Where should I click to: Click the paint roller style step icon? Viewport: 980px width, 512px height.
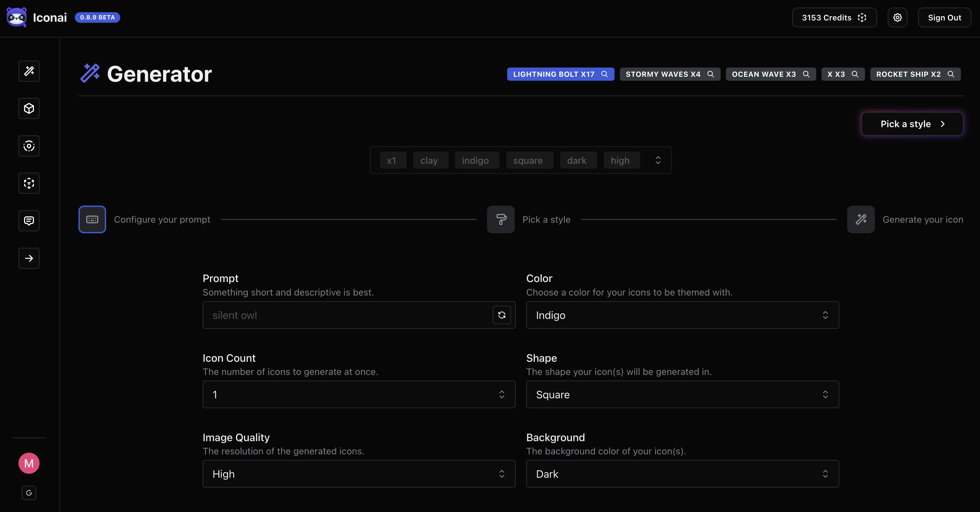[501, 219]
